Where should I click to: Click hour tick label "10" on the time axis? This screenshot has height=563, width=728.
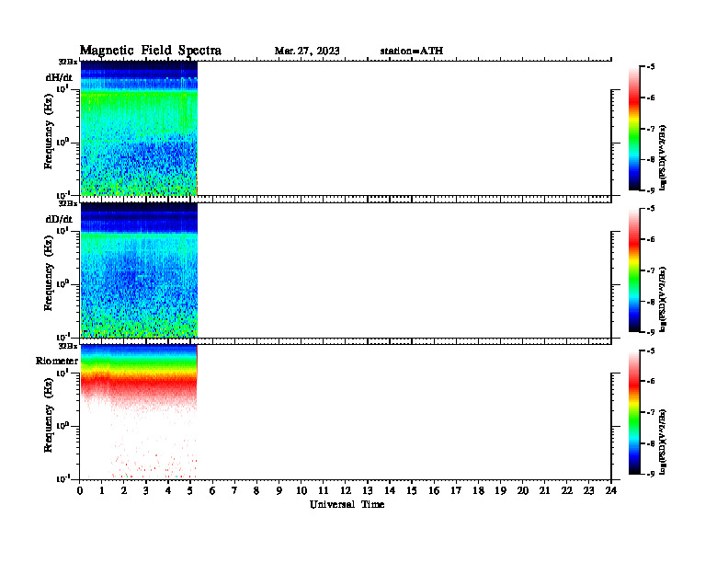click(301, 490)
